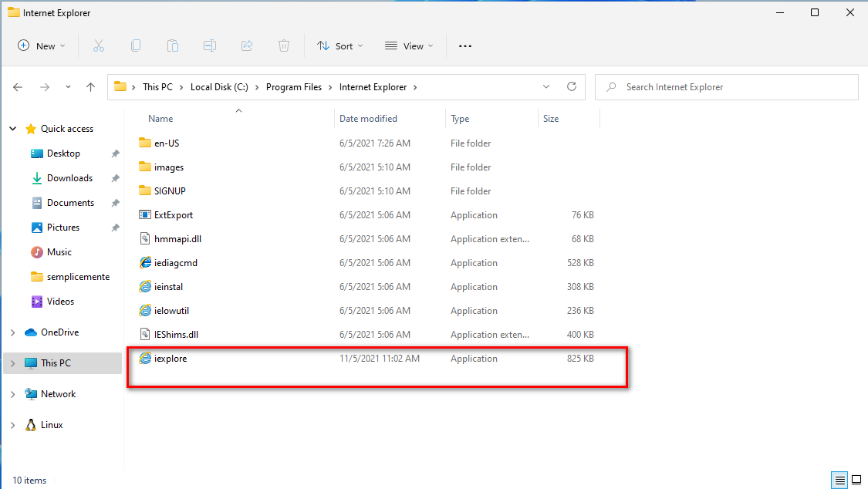
Task: Expand the Linux tree node
Action: (x=13, y=425)
